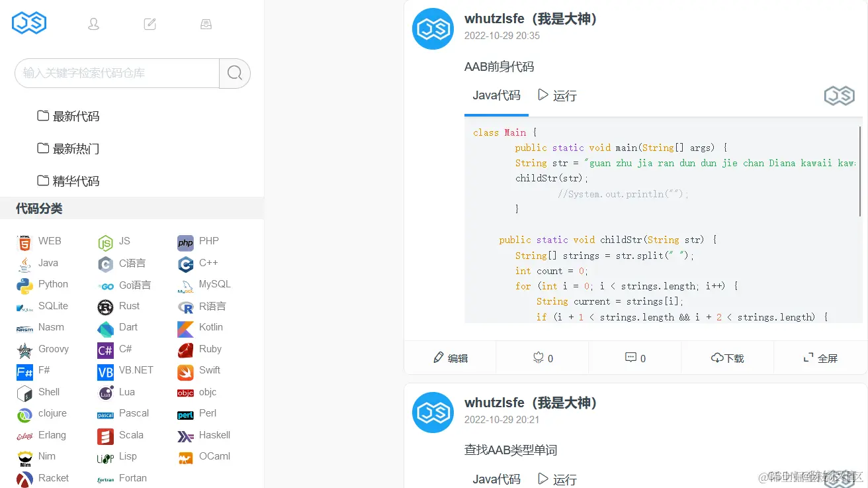
Task: Click the search magnifier icon
Action: (234, 73)
